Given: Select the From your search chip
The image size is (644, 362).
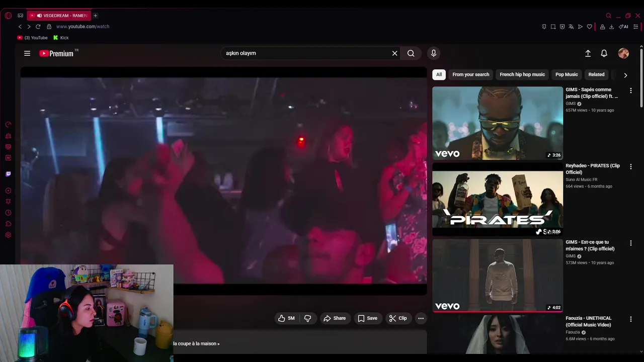Looking at the screenshot, I should (470, 74).
